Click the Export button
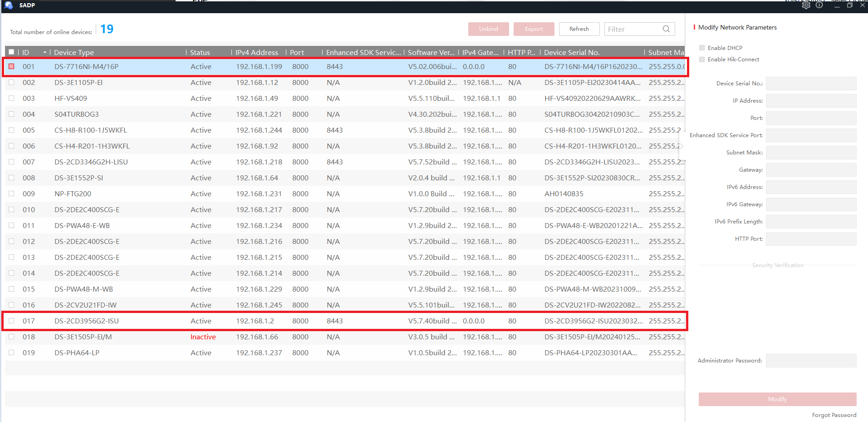Screen dimensions: 868x422 pos(534,29)
